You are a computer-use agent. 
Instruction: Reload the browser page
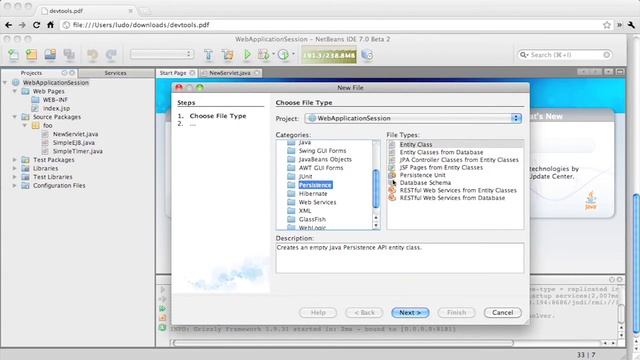(x=36, y=25)
